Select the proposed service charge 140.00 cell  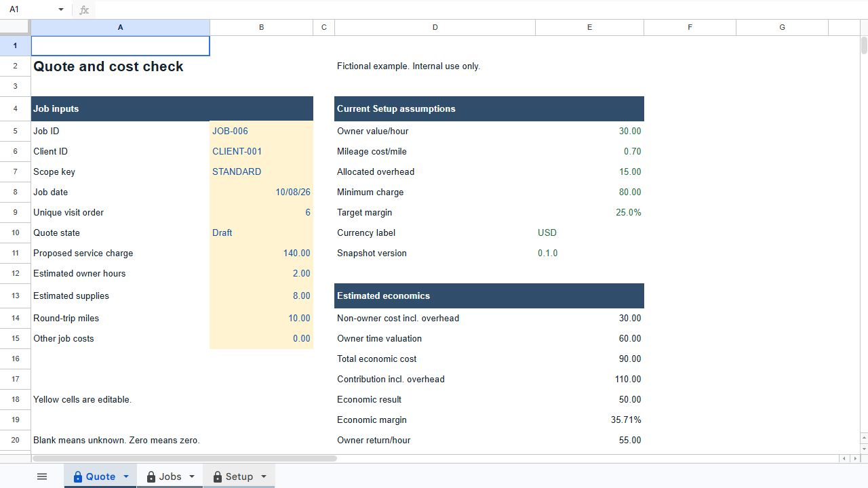click(x=261, y=253)
